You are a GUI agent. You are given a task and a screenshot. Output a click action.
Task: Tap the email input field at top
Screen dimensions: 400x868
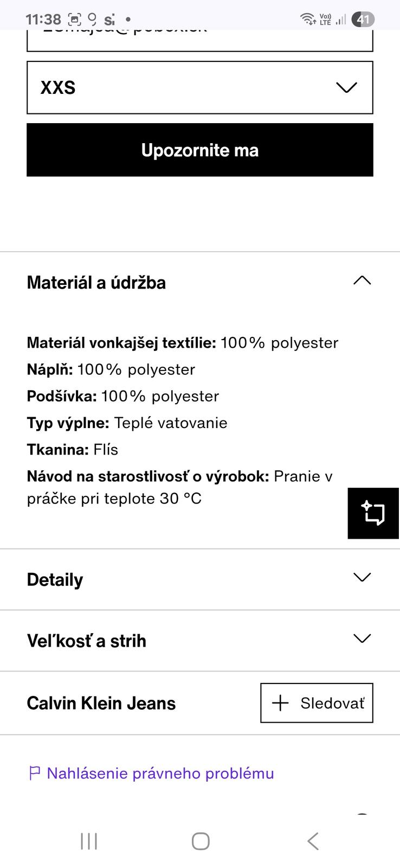(x=200, y=39)
